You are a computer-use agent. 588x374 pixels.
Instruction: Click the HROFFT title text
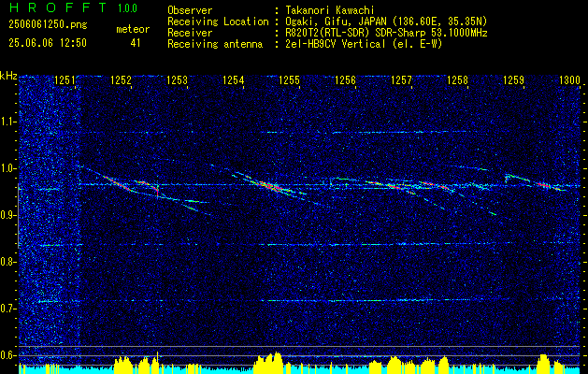coord(57,7)
